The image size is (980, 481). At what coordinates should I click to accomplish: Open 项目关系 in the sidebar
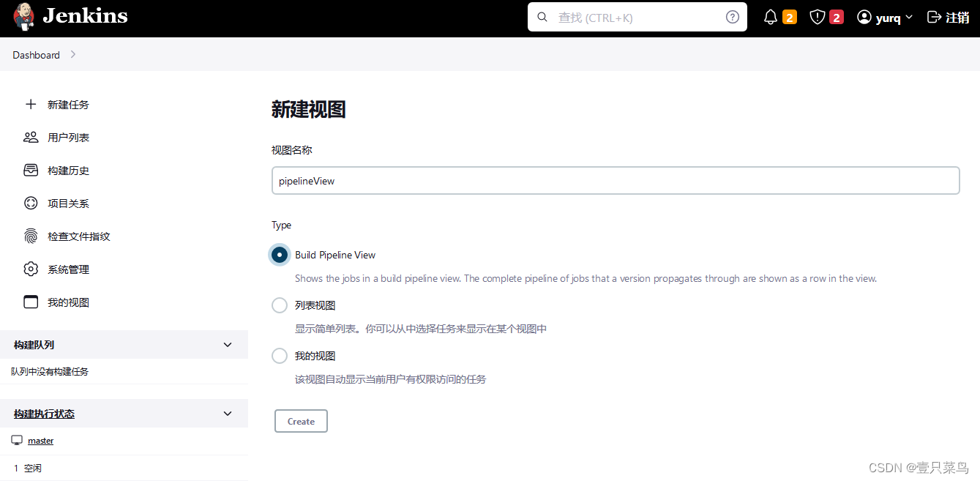pyautogui.click(x=69, y=204)
